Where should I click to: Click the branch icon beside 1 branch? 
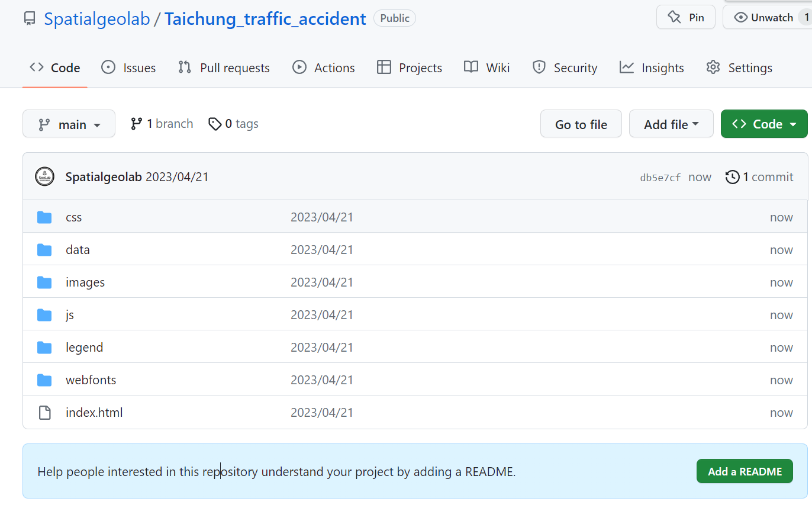pos(137,124)
